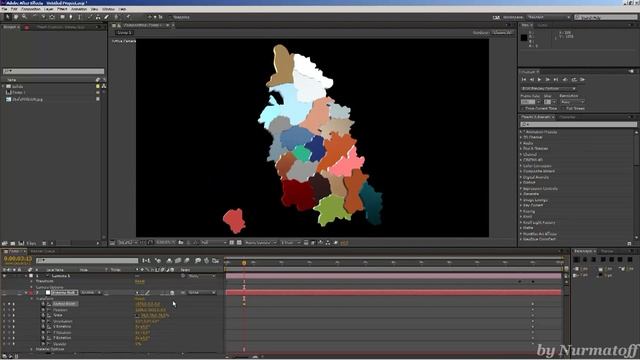
Task: Open Workspace dropdown in toolbar
Action: (x=548, y=17)
